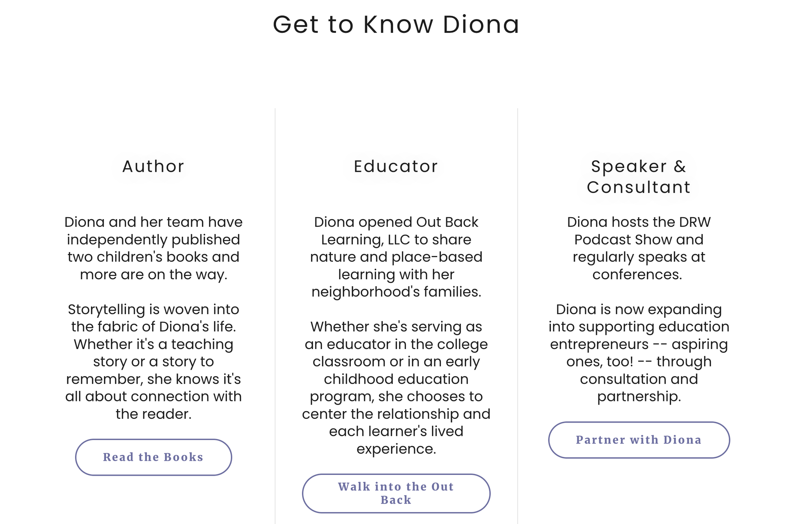The width and height of the screenshot is (812, 524).
Task: Click the Get to Know Diona heading
Action: [x=396, y=24]
